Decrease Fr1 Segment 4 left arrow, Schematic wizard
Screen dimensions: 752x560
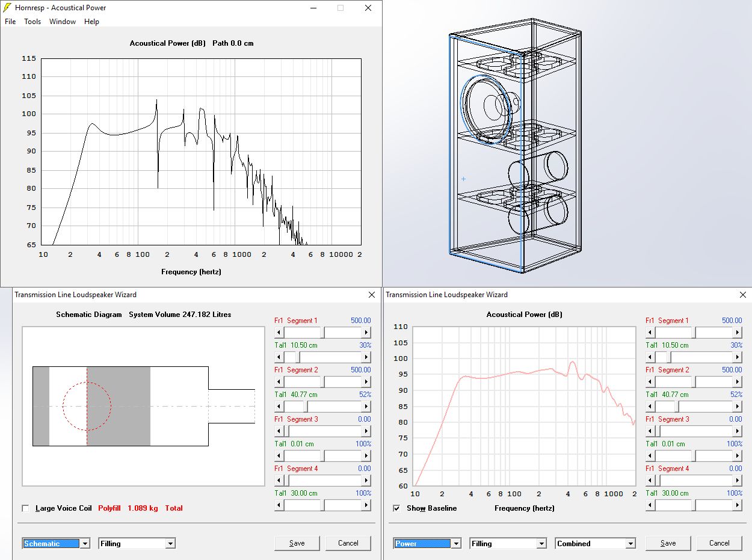pos(279,481)
